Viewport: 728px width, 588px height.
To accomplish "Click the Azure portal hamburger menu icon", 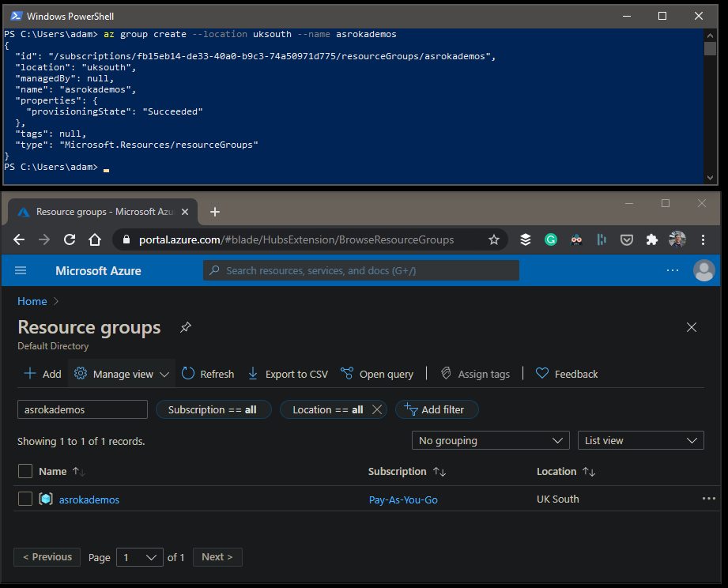I will [x=21, y=270].
